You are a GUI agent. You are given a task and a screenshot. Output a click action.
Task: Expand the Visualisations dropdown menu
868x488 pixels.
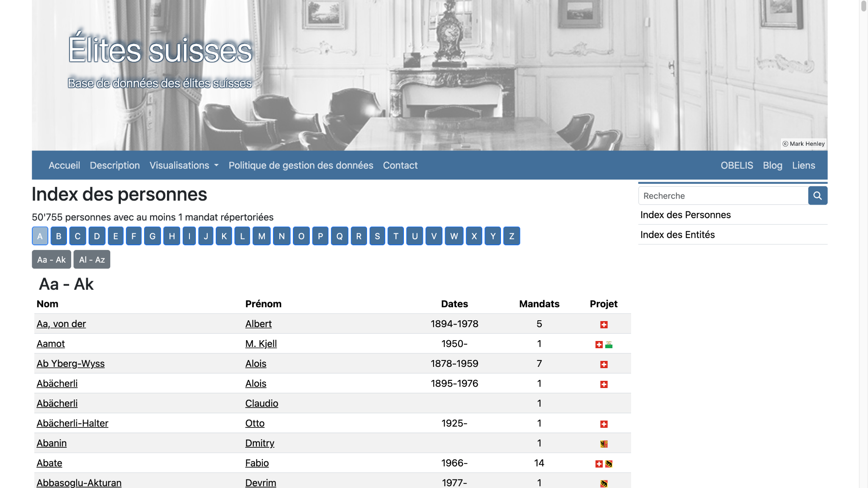click(x=184, y=165)
